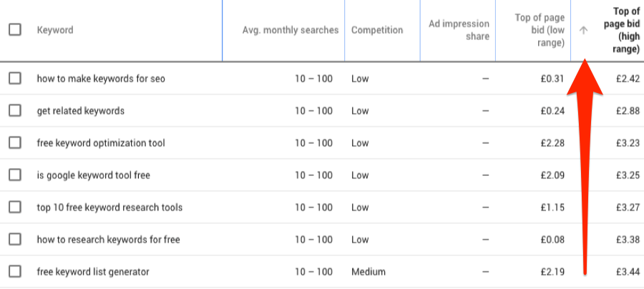Tick checkbox for 'free keyword optimization tool'
Image resolution: width=644 pixels, height=289 pixels.
pyautogui.click(x=15, y=143)
